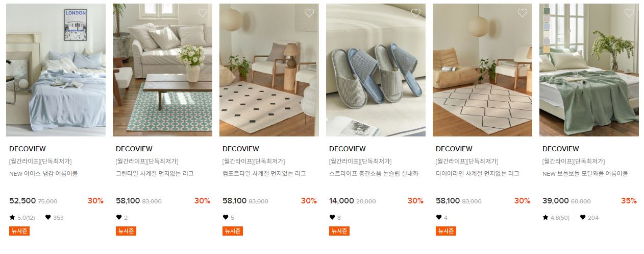Click the 뉴시즌 badge under the slippers
The height and width of the screenshot is (254, 644).
(x=339, y=231)
